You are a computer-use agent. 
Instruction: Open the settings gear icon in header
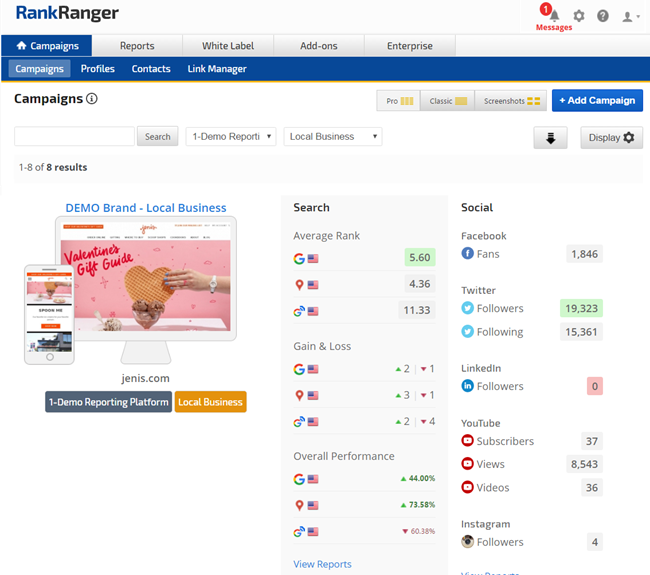tap(579, 16)
